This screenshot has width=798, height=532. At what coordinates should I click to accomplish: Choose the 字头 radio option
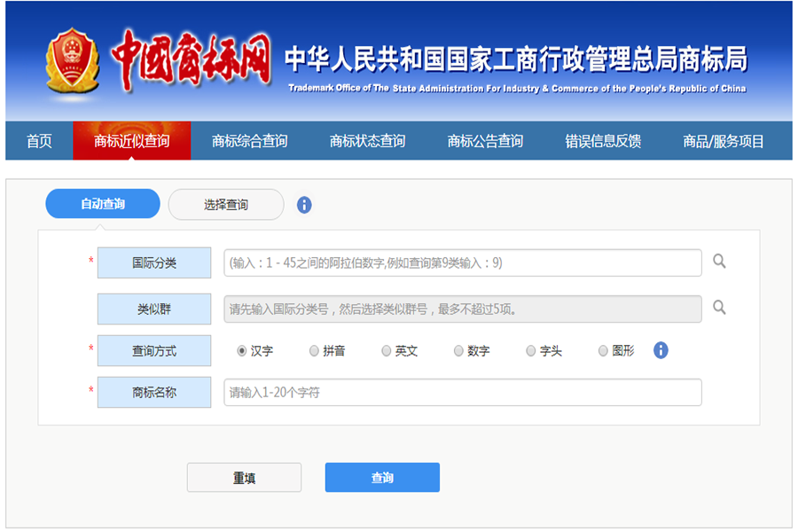(x=531, y=351)
